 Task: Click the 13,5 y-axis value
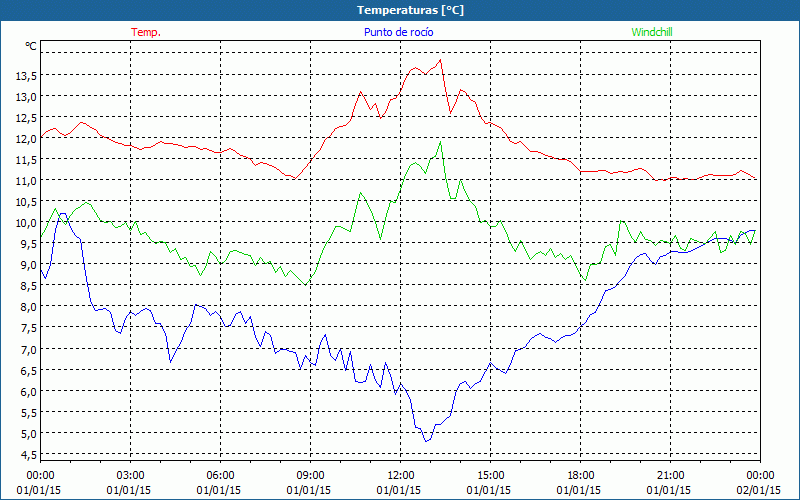[x=26, y=76]
